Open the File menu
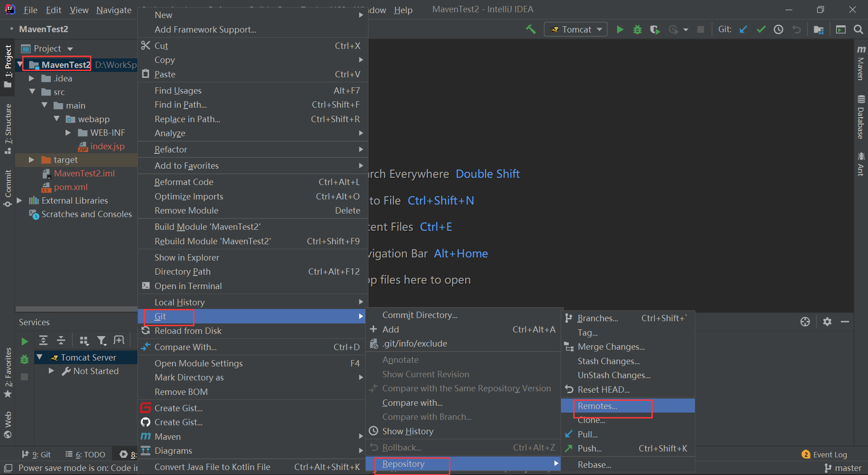Viewport: 868px width, 475px height. [x=30, y=10]
